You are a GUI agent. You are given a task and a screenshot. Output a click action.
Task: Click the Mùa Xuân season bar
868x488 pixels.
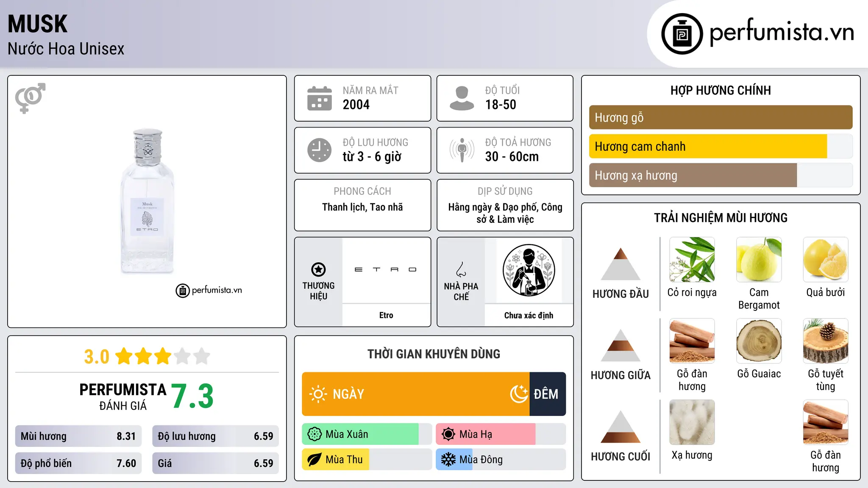point(367,434)
